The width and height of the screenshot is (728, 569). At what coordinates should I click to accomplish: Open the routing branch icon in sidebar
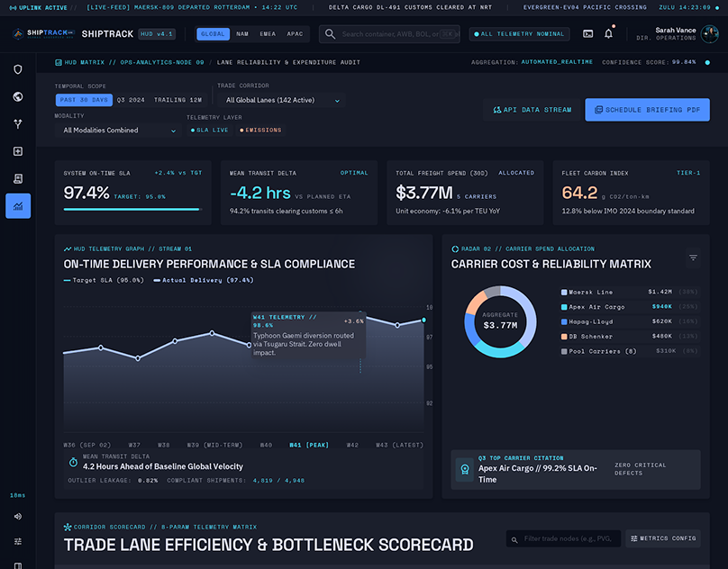point(18,124)
